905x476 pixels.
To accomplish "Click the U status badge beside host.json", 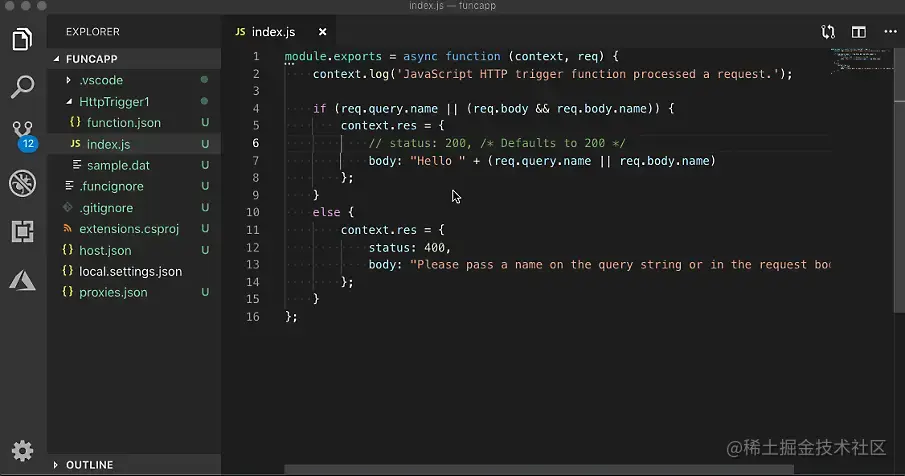I will (x=205, y=250).
